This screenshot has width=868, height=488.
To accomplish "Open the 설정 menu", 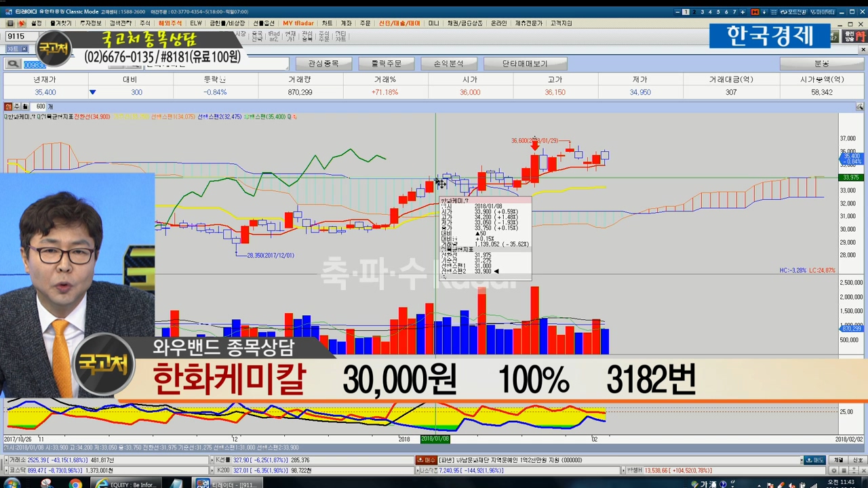I will pyautogui.click(x=36, y=23).
